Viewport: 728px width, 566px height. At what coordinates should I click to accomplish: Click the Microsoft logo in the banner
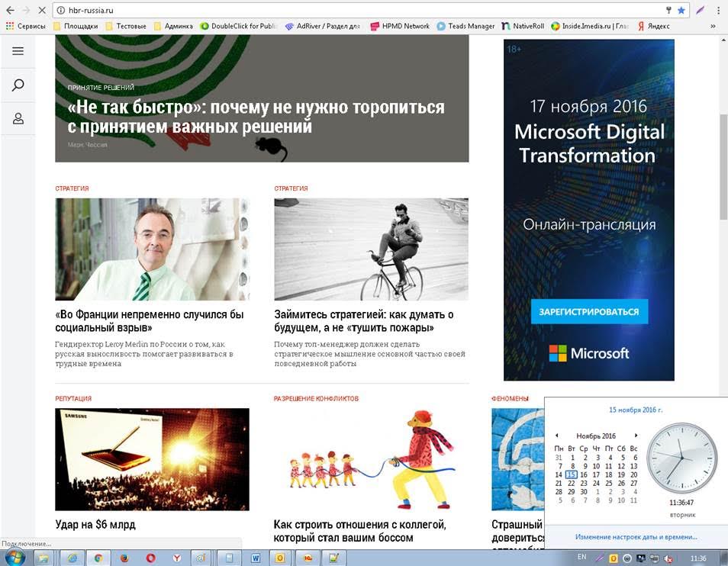[x=589, y=353]
